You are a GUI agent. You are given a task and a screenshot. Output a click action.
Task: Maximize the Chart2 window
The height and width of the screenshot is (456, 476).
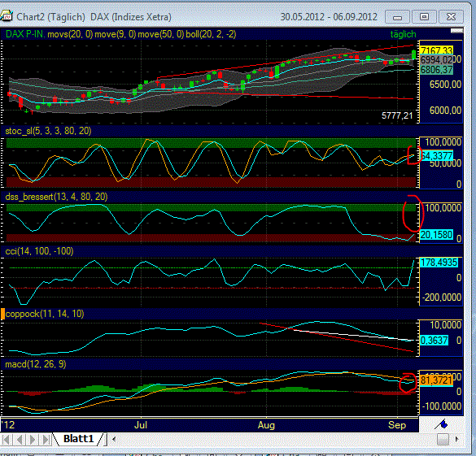point(425,17)
